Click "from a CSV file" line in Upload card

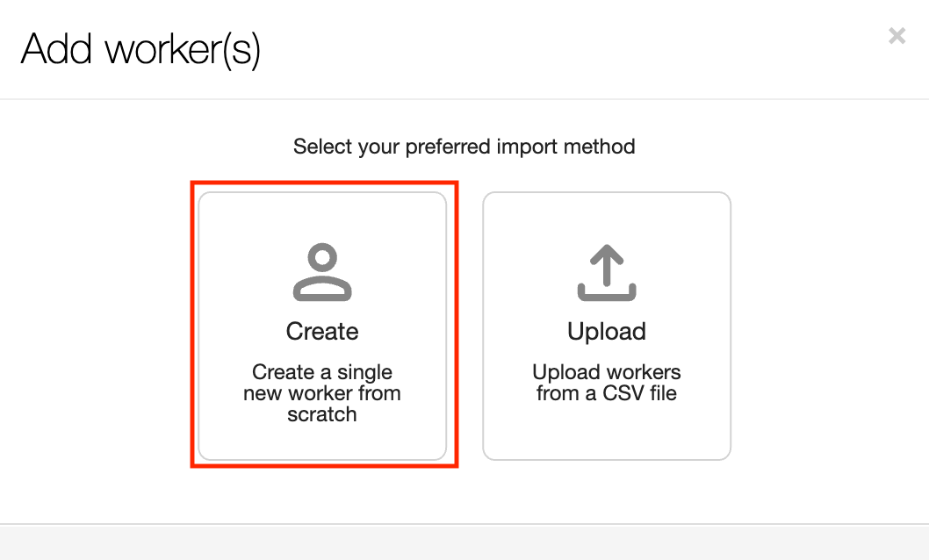(x=607, y=393)
